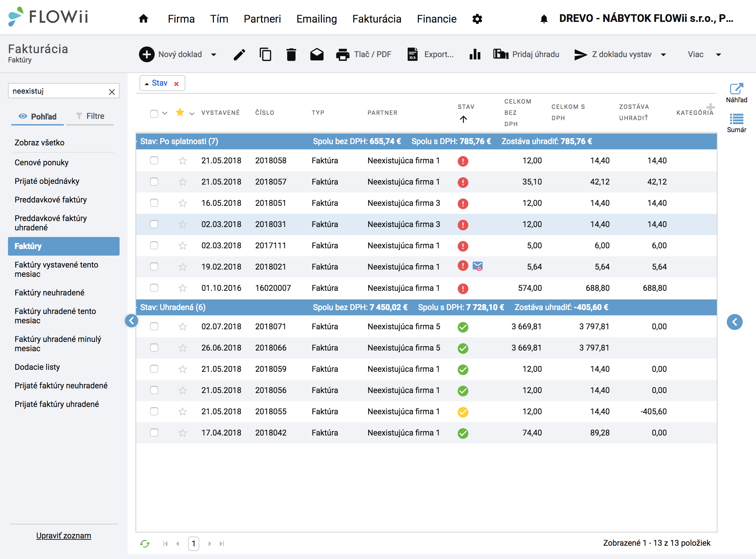The width and height of the screenshot is (756, 559).
Task: Print via Tlač / PDF
Action: tap(363, 54)
